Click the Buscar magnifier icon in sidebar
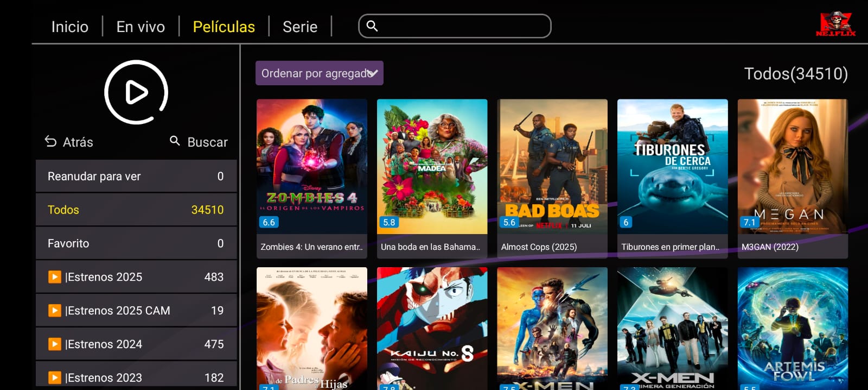 pos(175,141)
